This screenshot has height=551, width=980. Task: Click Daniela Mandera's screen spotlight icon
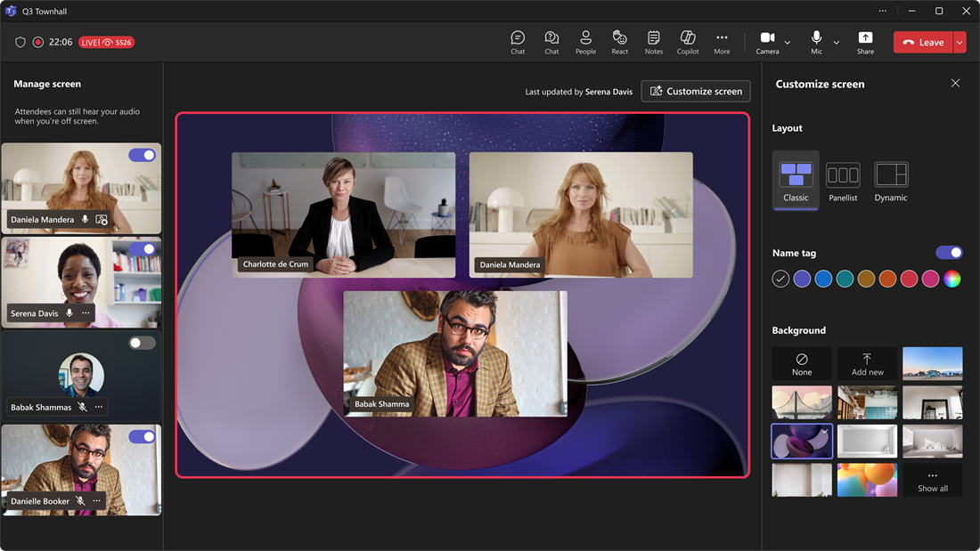(x=102, y=219)
